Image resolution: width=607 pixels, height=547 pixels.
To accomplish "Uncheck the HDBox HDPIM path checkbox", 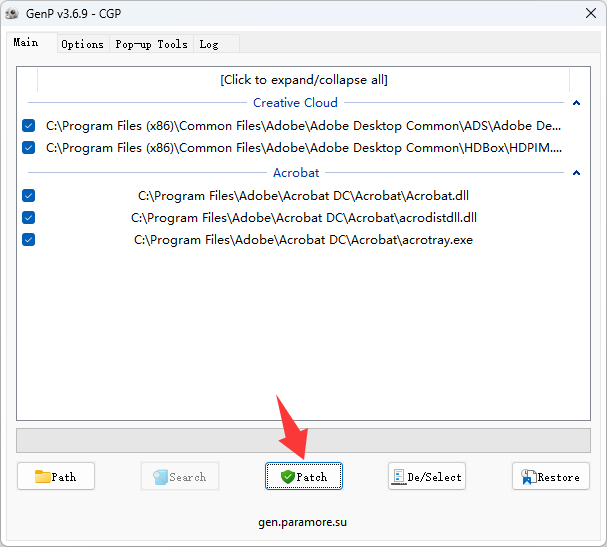I will click(29, 147).
